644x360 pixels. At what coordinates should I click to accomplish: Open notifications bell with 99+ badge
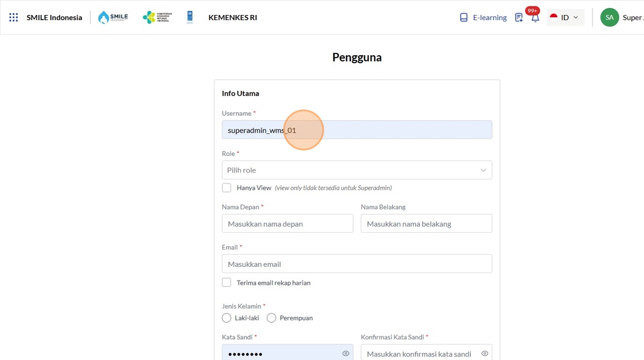coord(535,17)
